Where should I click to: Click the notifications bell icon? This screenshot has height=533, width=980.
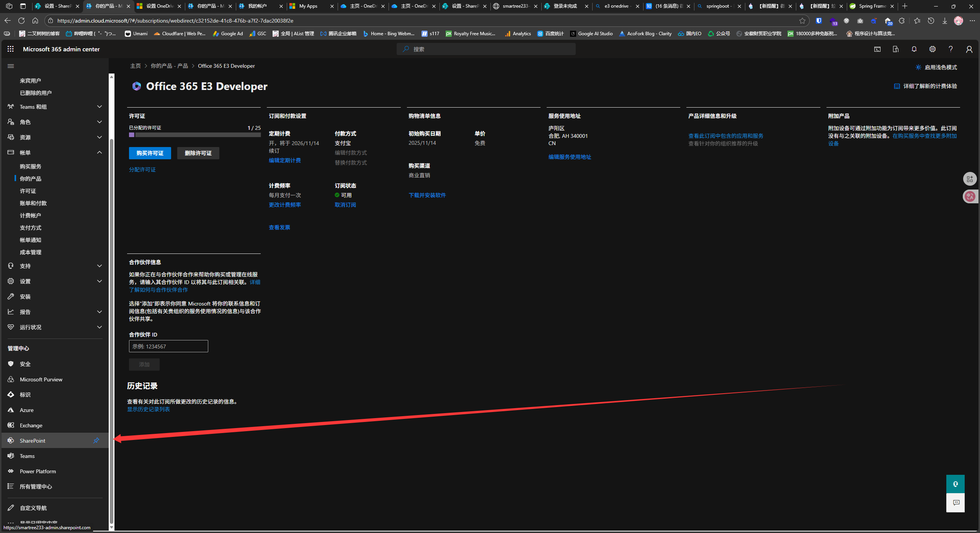914,49
